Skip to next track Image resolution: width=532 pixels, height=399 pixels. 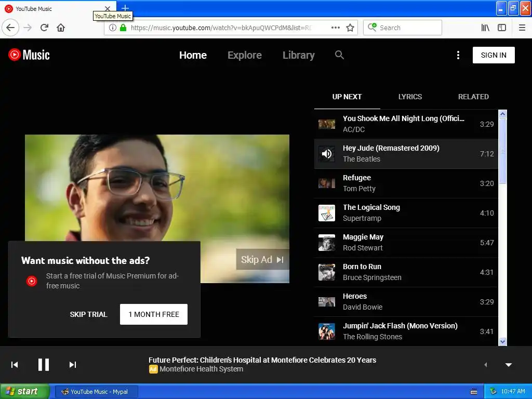[x=73, y=365]
